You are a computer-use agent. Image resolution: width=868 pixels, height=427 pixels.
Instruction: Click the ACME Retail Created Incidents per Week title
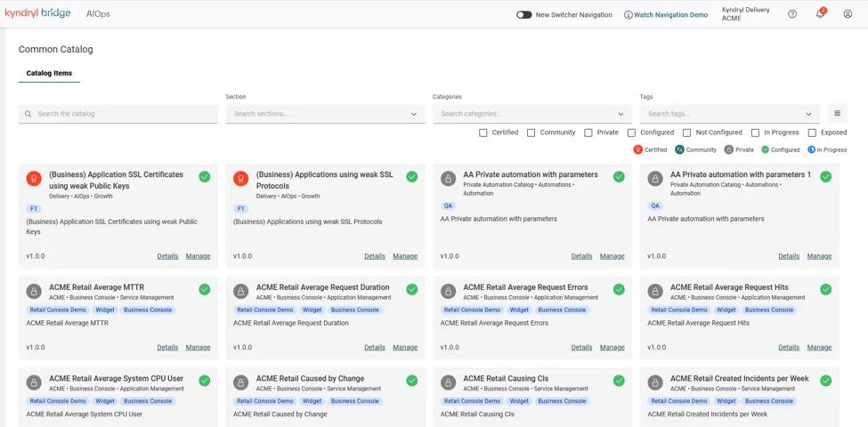tap(740, 378)
